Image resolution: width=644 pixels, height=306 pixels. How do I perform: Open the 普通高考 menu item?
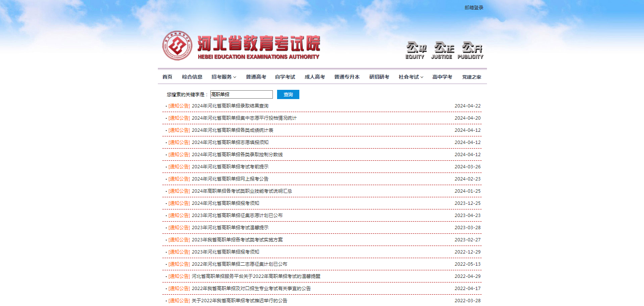(256, 77)
